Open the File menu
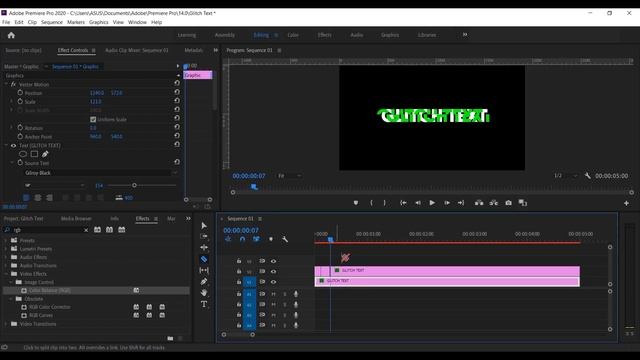640x360 pixels. pos(6,22)
